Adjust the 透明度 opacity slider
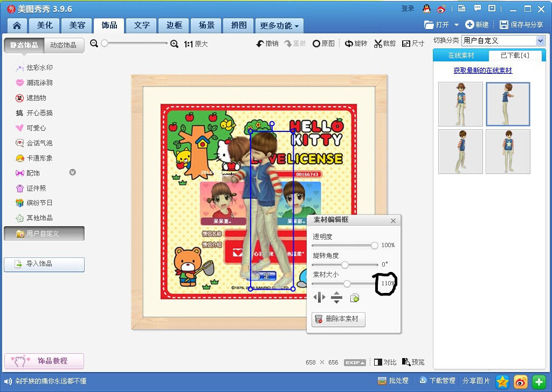Image resolution: width=552 pixels, height=392 pixels. pos(374,246)
